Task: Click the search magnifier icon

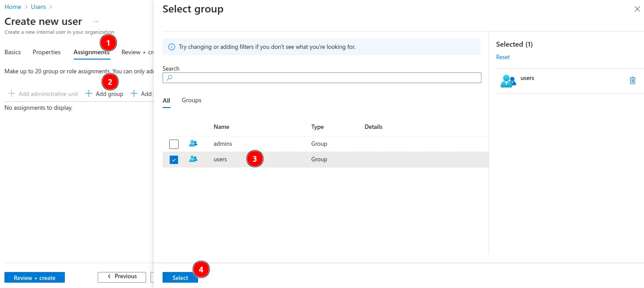Action: coord(169,78)
